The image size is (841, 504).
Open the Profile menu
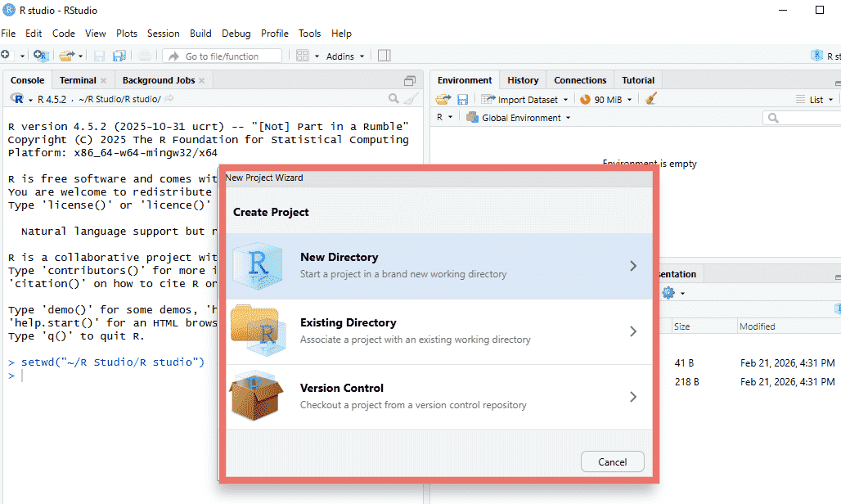coord(275,34)
